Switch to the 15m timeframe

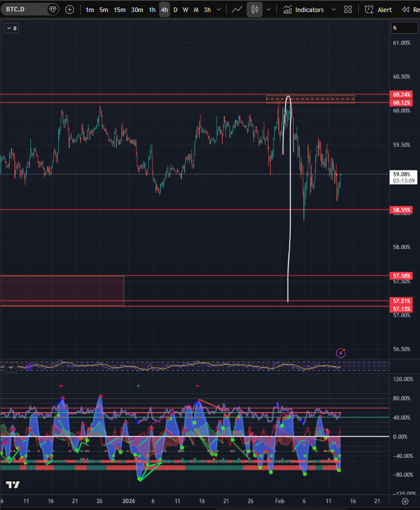tap(120, 10)
